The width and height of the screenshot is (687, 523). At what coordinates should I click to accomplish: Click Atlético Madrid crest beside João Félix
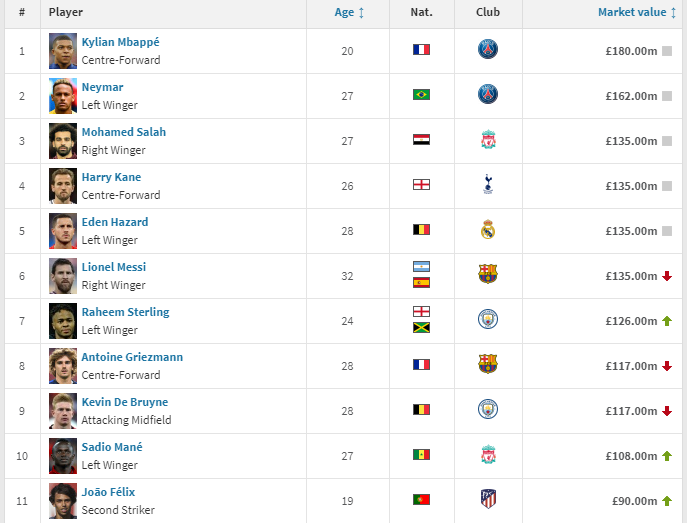[488, 499]
